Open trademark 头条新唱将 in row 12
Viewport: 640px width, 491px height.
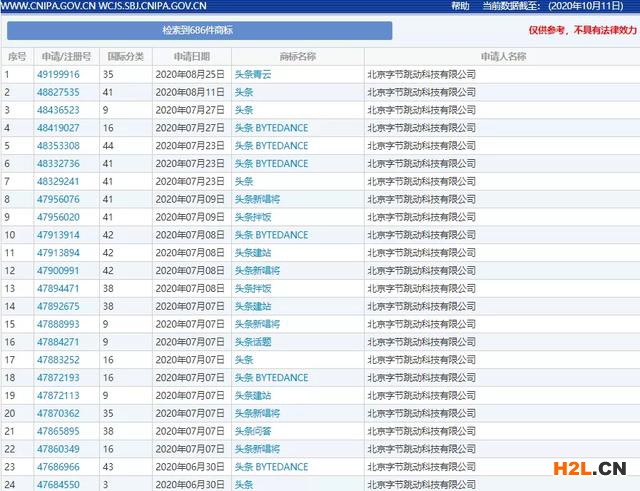pyautogui.click(x=257, y=271)
